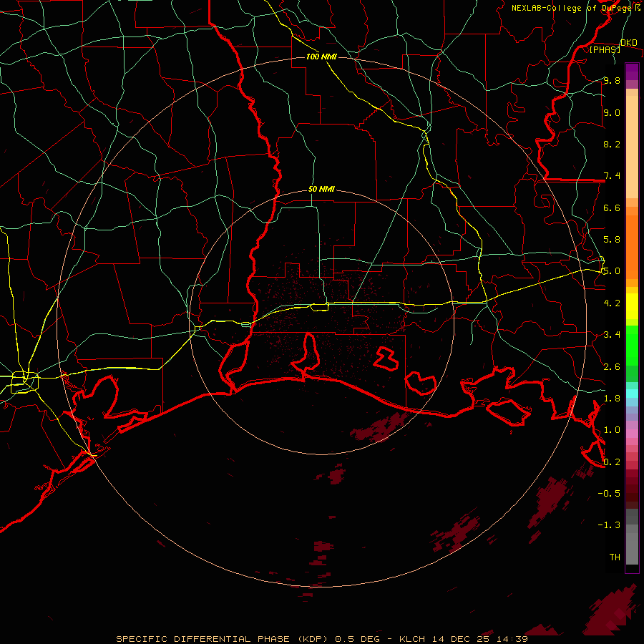Click the NEXLAB-College of DuPage credit text
The height and width of the screenshot is (644, 644).
point(575,8)
